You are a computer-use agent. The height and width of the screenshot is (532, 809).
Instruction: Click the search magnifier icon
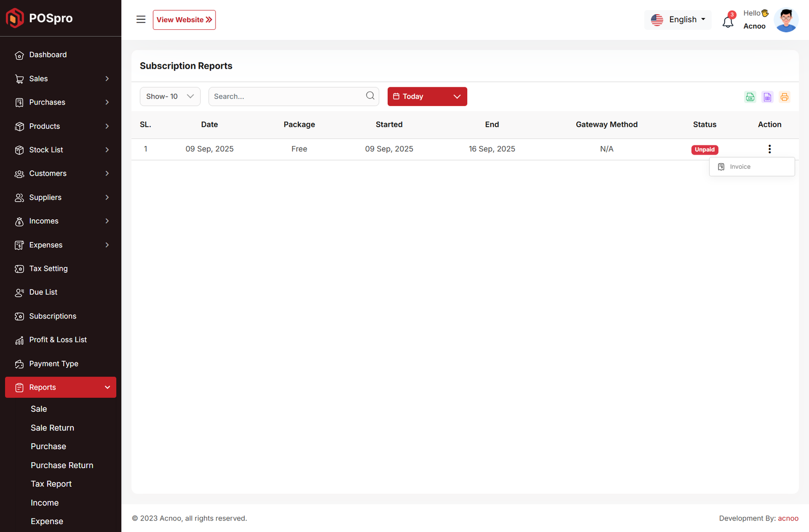[x=370, y=96]
